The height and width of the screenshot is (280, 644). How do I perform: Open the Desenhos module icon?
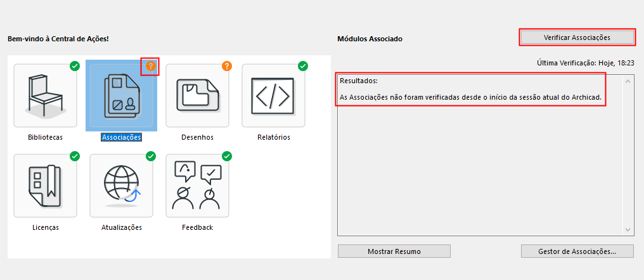tap(197, 95)
